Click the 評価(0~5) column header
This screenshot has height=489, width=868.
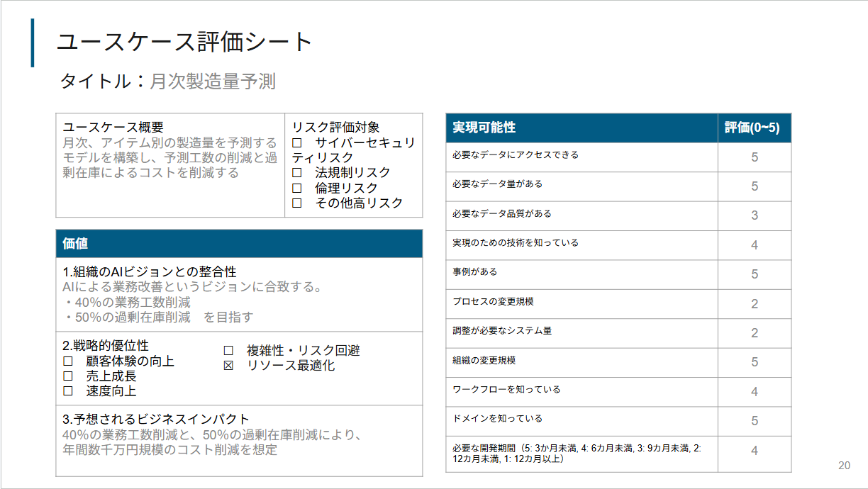pos(754,128)
